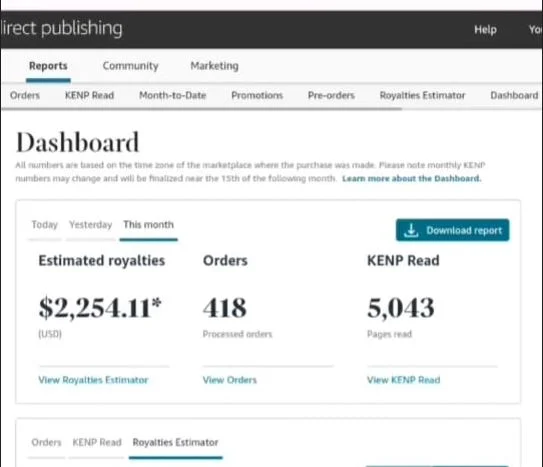Open the Help menu in header
Image resolution: width=543 pixels, height=467 pixels.
[485, 30]
